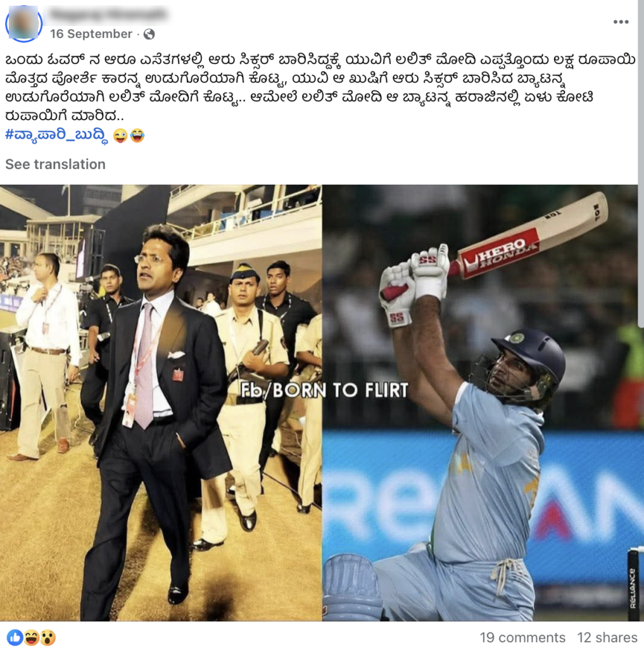Open the 16 September timestamp
Screen dimensions: 644x648
pyautogui.click(x=91, y=34)
